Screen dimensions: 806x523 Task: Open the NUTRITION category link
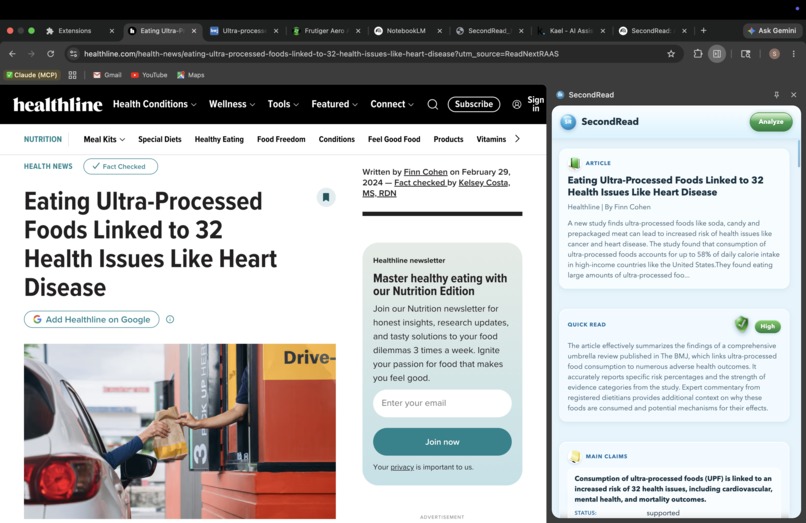point(43,139)
